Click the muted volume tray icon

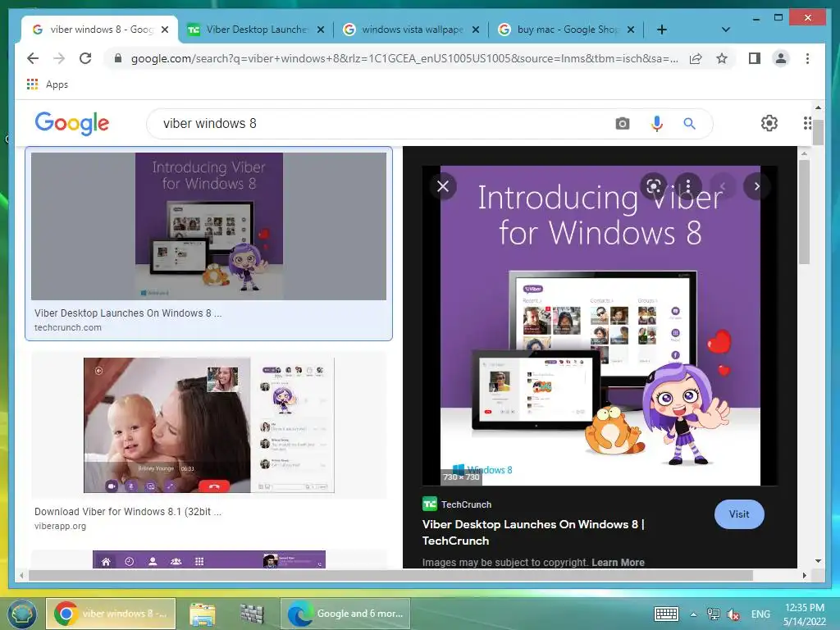point(733,614)
